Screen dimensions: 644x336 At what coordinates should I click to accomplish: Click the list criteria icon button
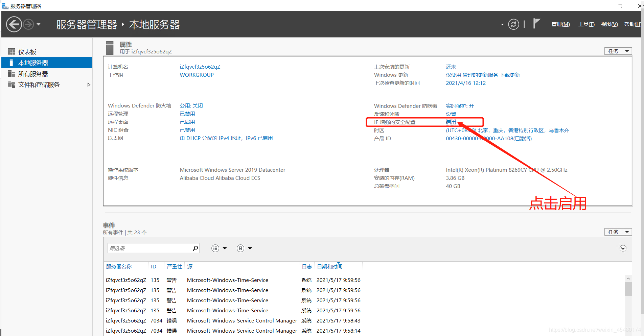click(x=215, y=248)
